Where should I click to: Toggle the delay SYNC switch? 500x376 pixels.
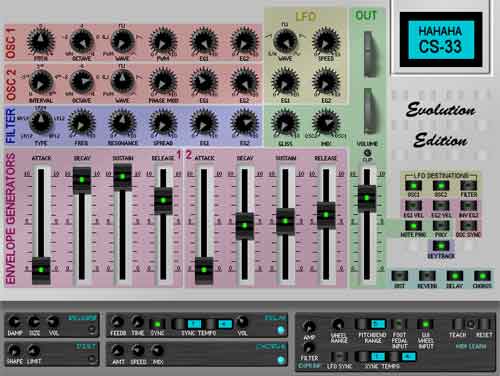(x=157, y=324)
